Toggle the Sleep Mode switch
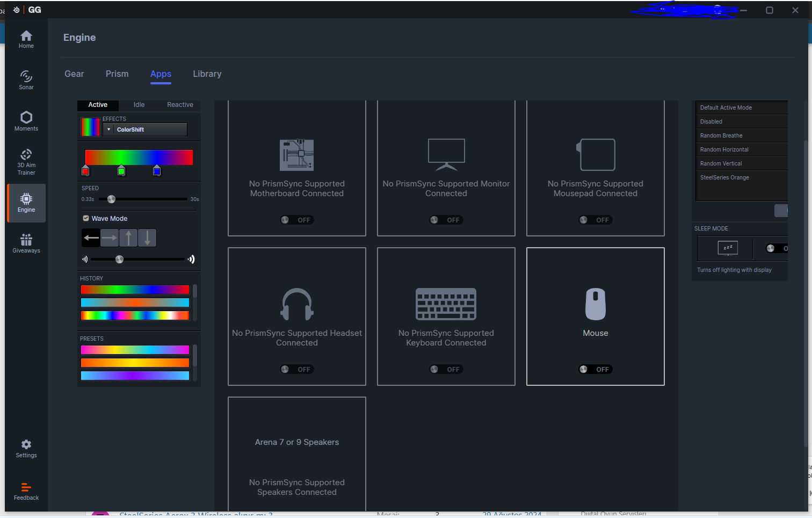The height and width of the screenshot is (518, 812). tap(777, 248)
